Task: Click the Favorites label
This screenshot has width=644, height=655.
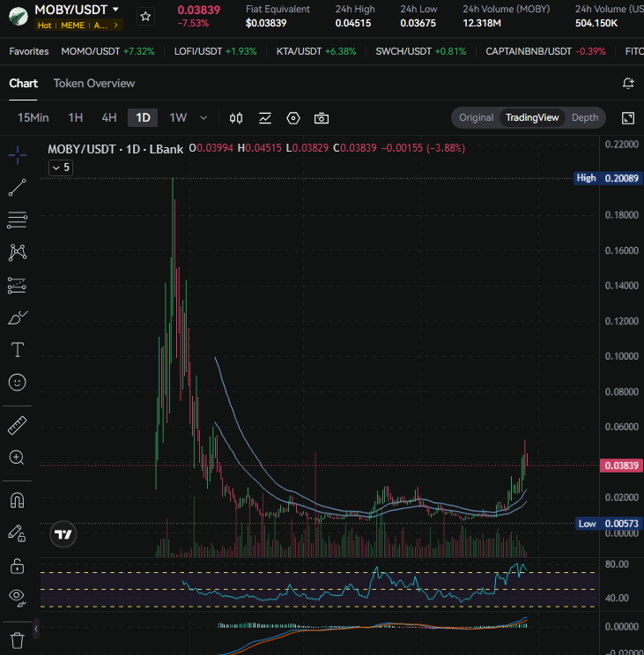Action: pos(29,51)
